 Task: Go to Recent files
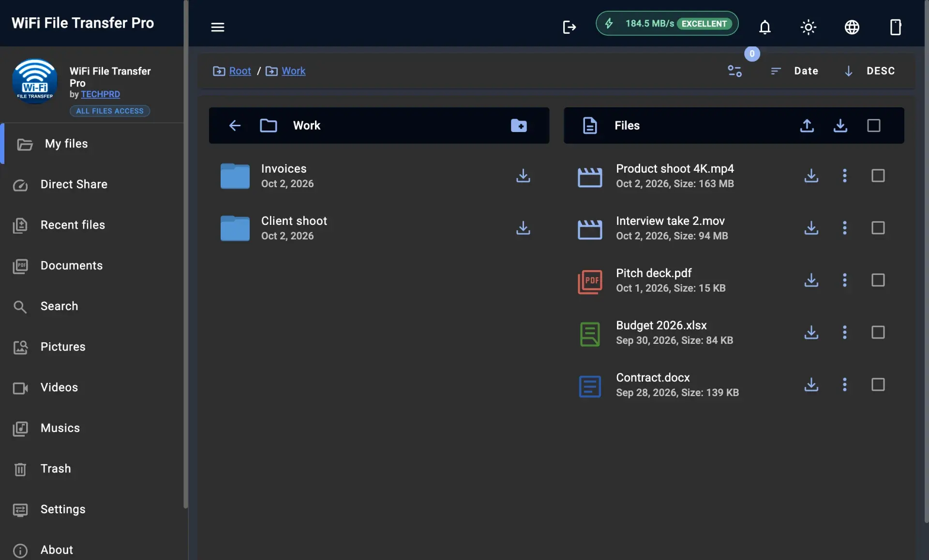[x=92, y=225]
